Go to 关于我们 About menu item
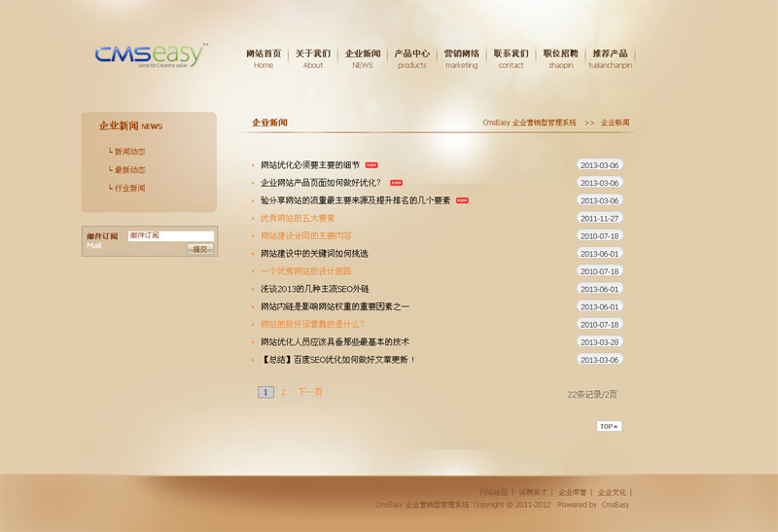The width and height of the screenshot is (778, 532). point(313,58)
